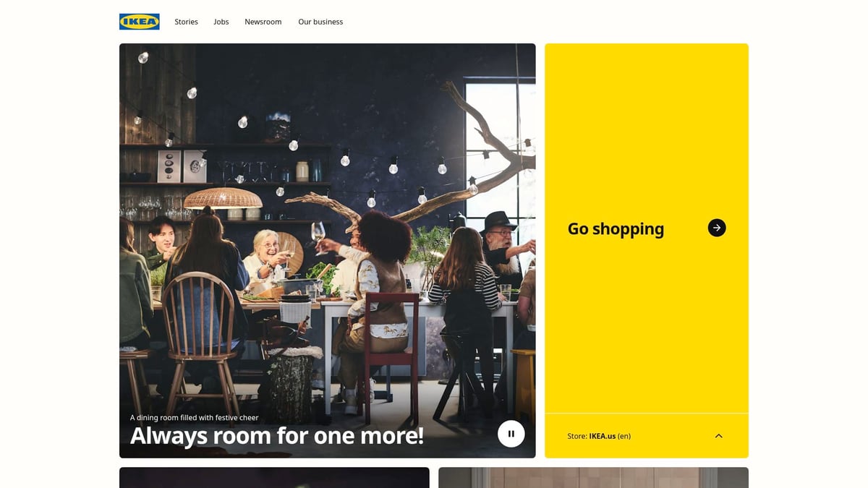Click the bold IKEA.us store name
The image size is (868, 488).
602,436
